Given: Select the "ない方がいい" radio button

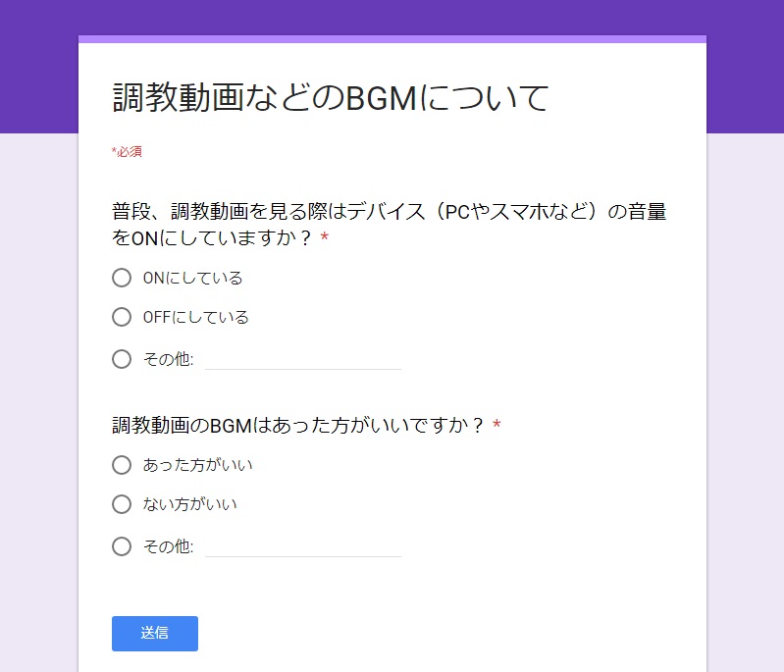Looking at the screenshot, I should (x=122, y=504).
